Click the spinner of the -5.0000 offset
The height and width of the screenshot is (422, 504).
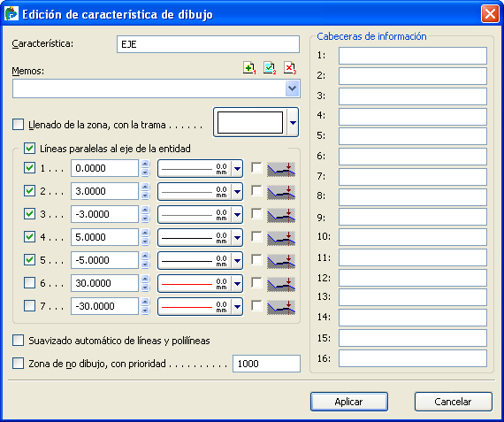pos(145,260)
